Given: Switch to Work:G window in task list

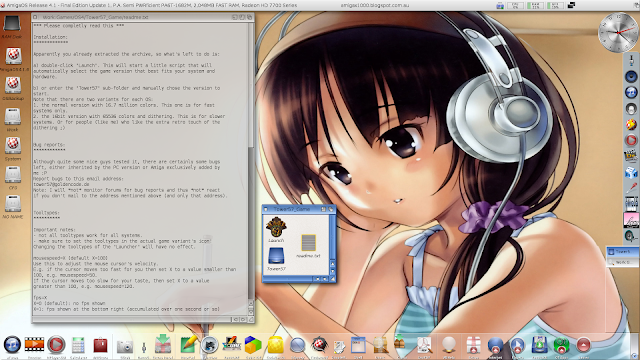Looking at the screenshot, I should 622,262.
